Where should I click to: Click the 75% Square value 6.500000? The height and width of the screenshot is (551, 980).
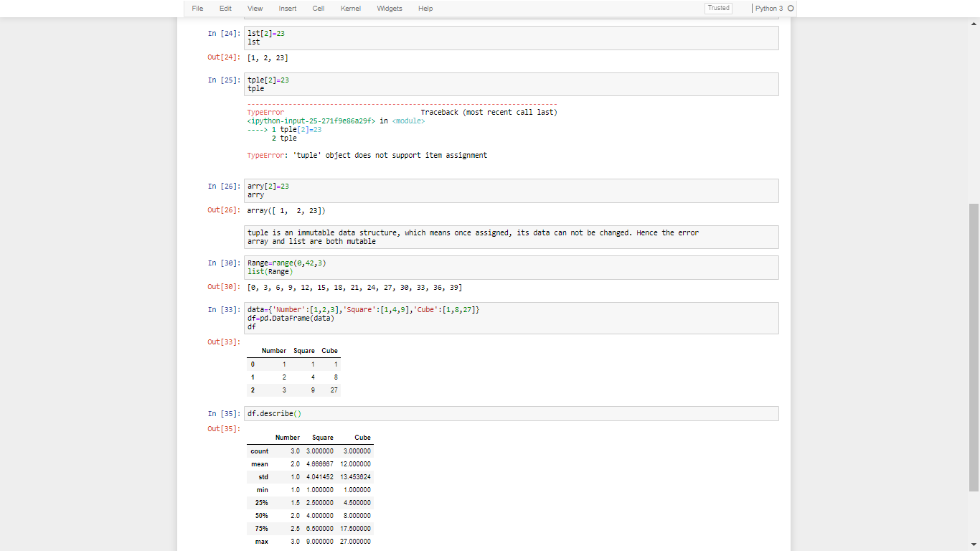(320, 529)
